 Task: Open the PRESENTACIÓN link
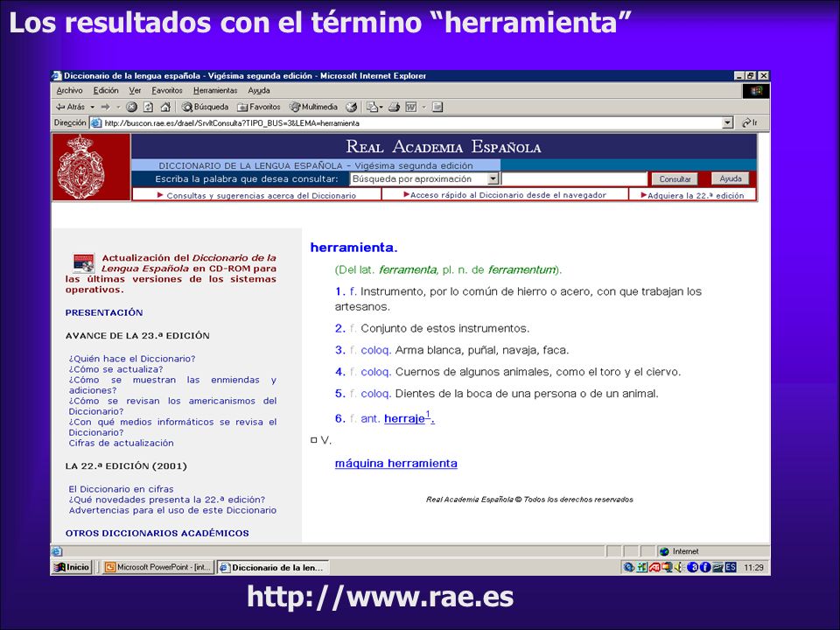(104, 312)
